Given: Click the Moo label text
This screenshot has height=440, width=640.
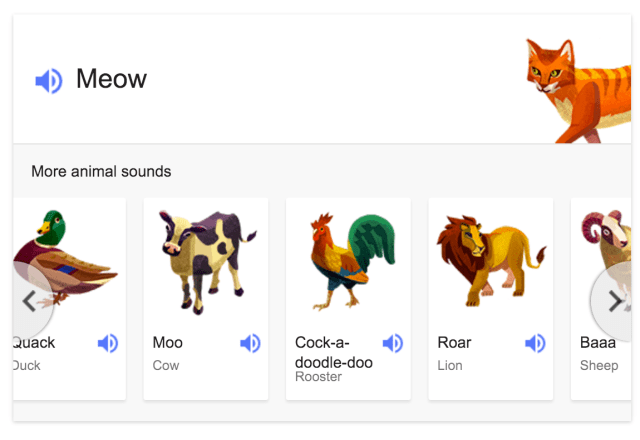Looking at the screenshot, I should 168,343.
